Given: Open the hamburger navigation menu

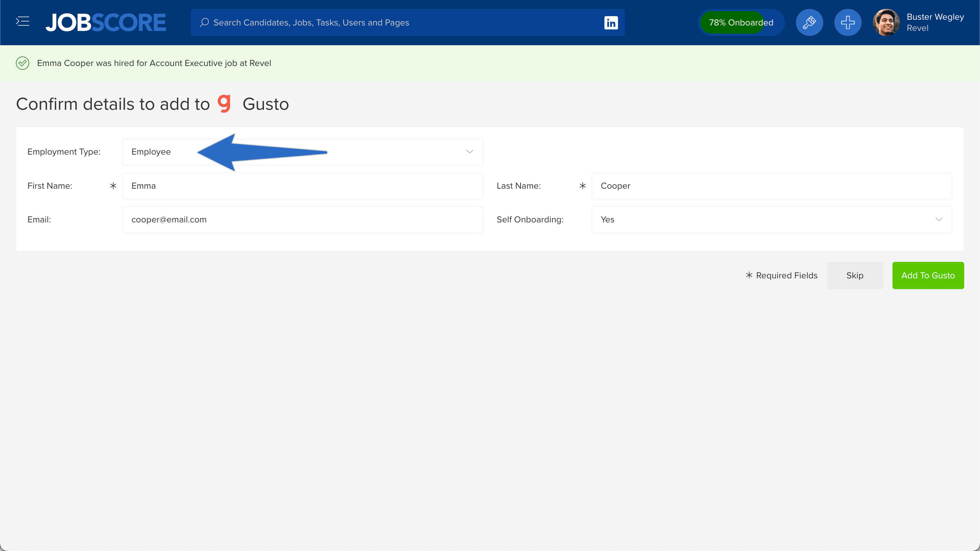Looking at the screenshot, I should click(x=23, y=22).
